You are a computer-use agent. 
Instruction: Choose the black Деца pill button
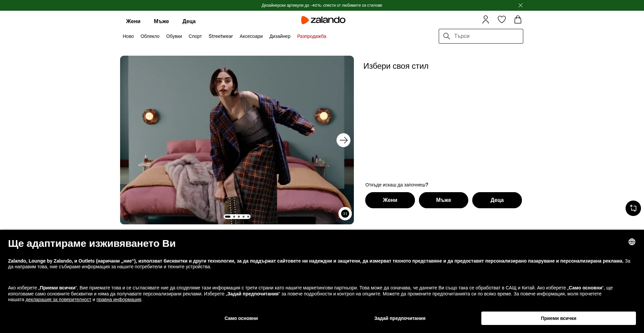point(497,200)
